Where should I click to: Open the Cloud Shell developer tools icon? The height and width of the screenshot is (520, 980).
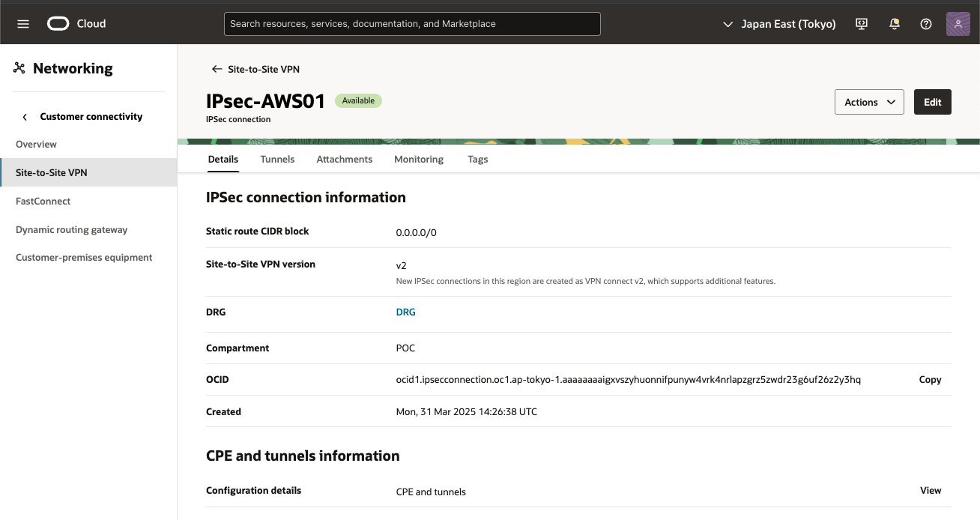coord(862,24)
